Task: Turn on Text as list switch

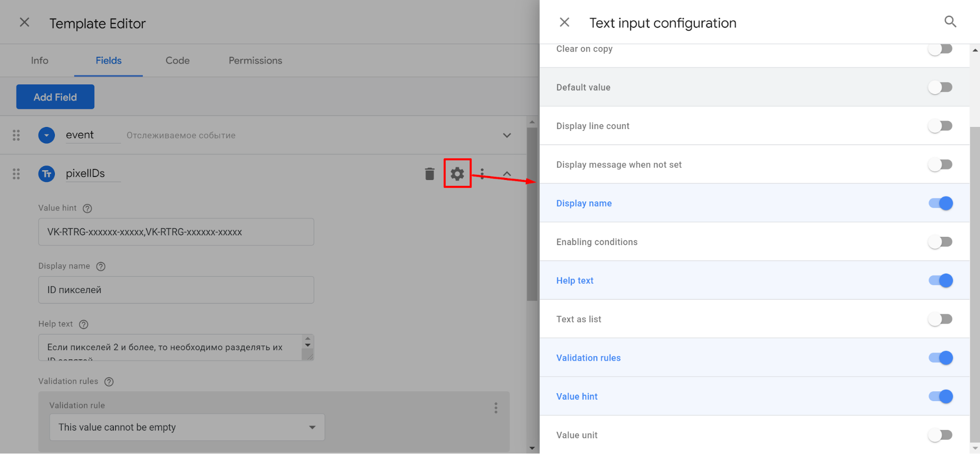Action: [x=940, y=320]
